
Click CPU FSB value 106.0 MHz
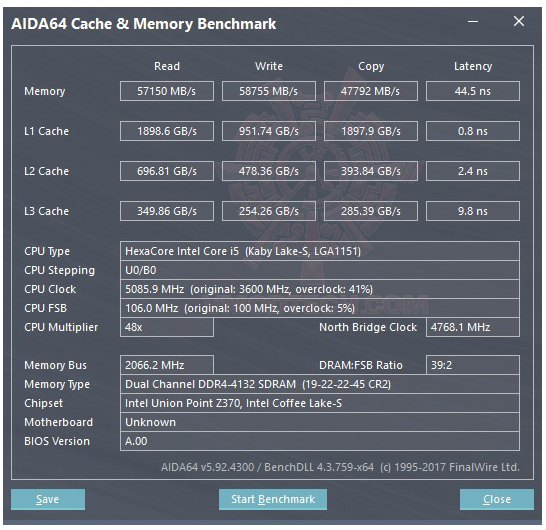point(320,308)
